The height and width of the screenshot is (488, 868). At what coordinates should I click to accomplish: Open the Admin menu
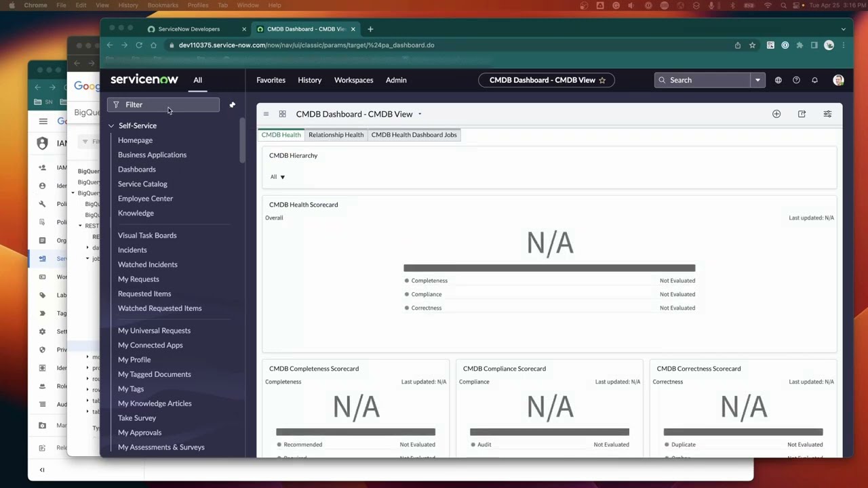pyautogui.click(x=396, y=80)
